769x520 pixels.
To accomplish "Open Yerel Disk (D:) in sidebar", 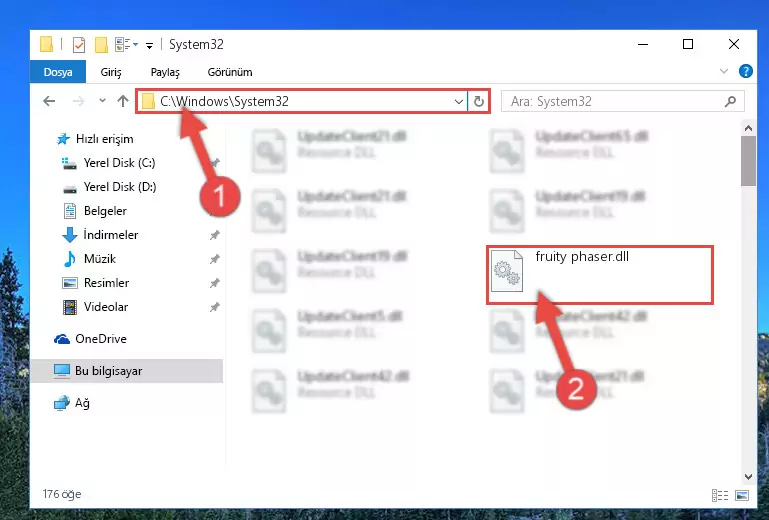I will click(x=120, y=187).
